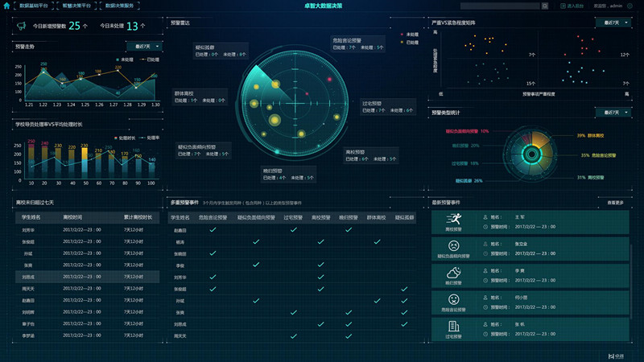Click the clock icon in 张立业 alert card

485,253
